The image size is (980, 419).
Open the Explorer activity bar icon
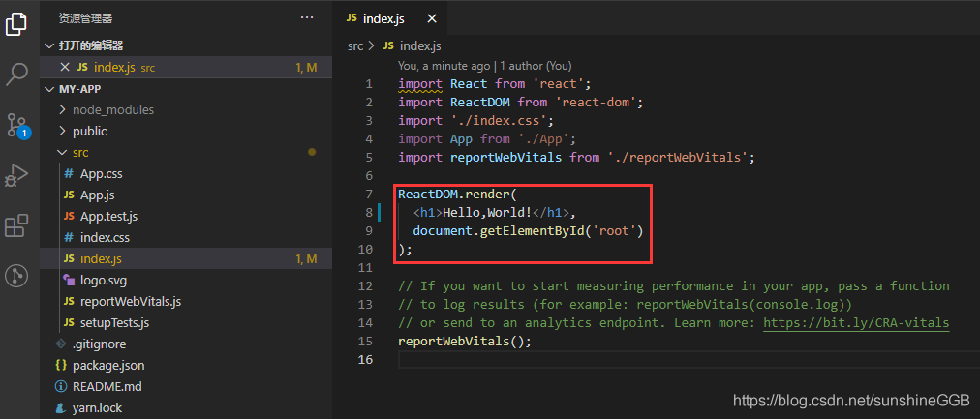click(x=16, y=23)
